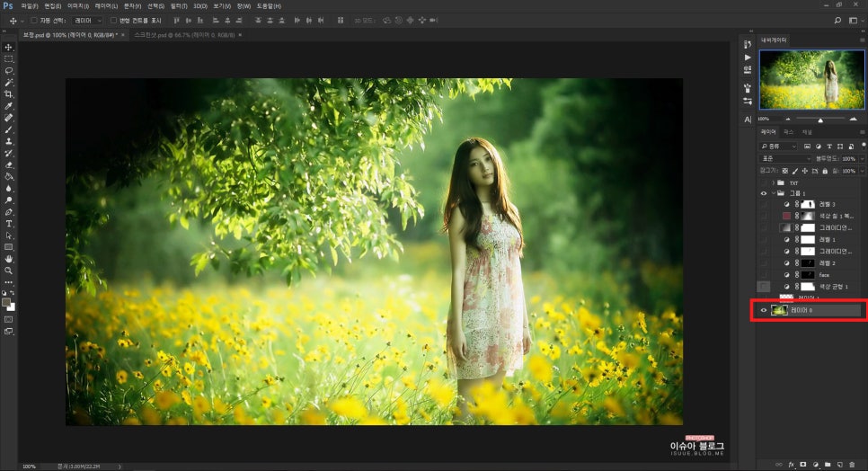
Task: Toggle the layer filter switch
Action: (863, 146)
